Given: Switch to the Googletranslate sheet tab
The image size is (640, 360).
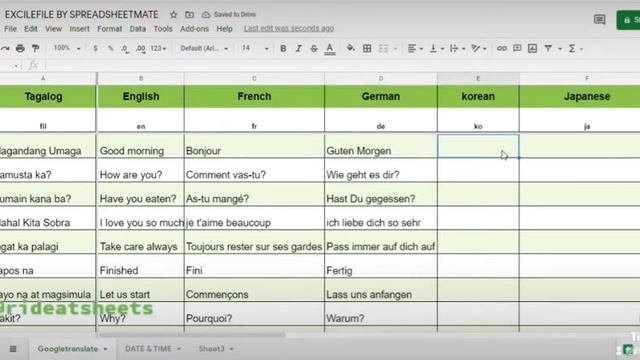Looking at the screenshot, I should (x=68, y=349).
